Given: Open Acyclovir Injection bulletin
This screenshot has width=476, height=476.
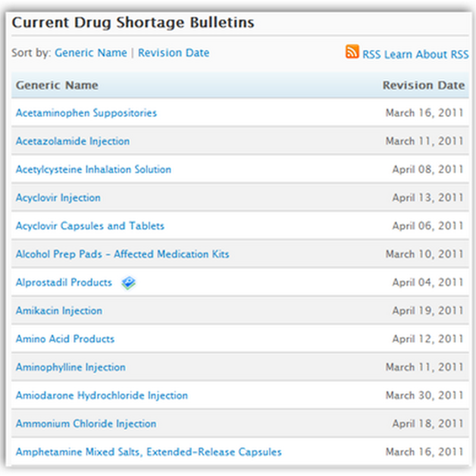Looking at the screenshot, I should click(58, 198).
